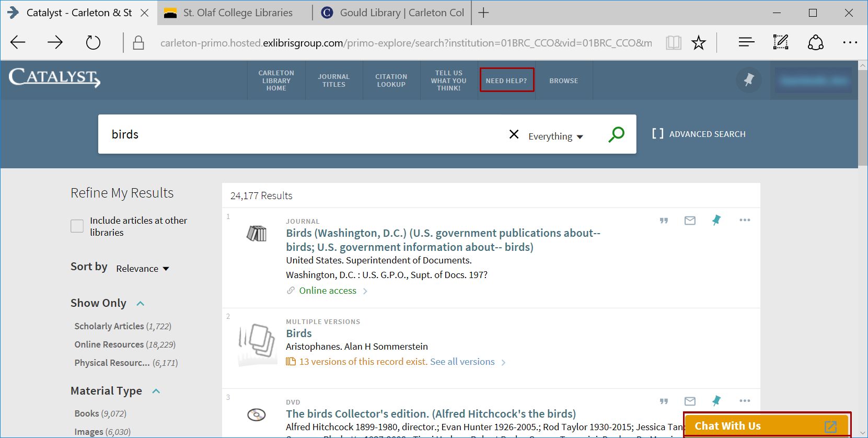
Task: Open the Everything search scope dropdown
Action: click(x=555, y=136)
